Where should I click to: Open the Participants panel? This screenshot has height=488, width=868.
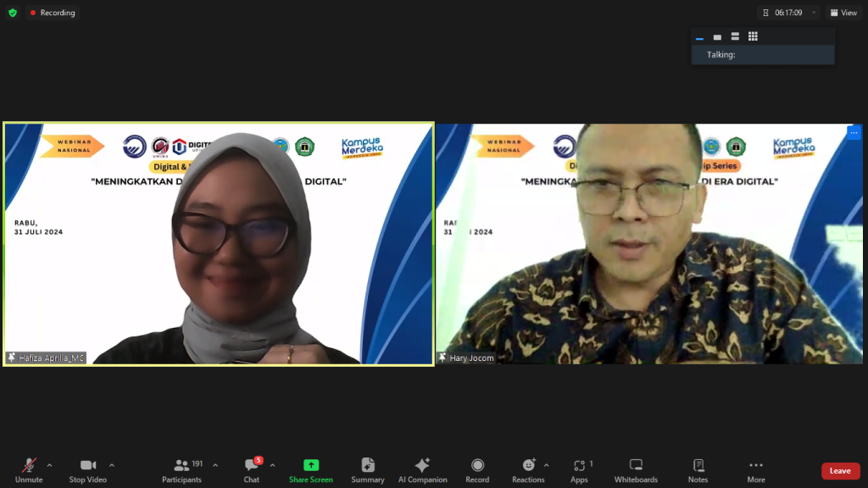point(182,470)
